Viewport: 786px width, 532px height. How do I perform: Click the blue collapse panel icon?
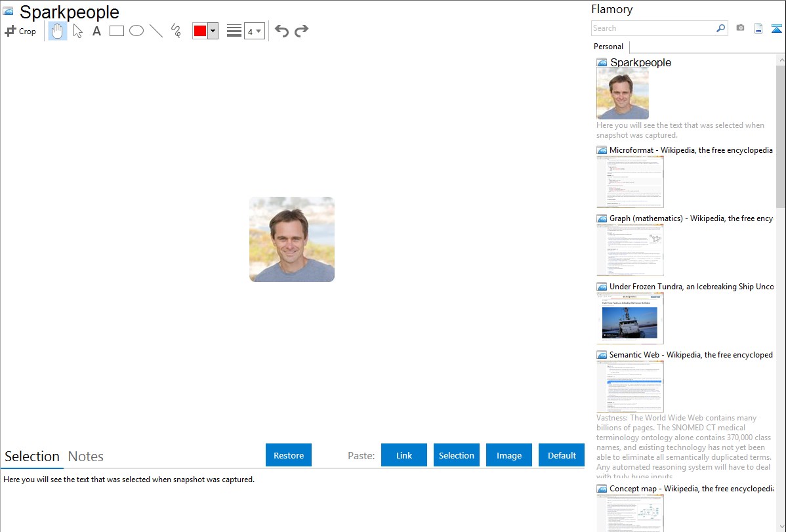coord(776,28)
